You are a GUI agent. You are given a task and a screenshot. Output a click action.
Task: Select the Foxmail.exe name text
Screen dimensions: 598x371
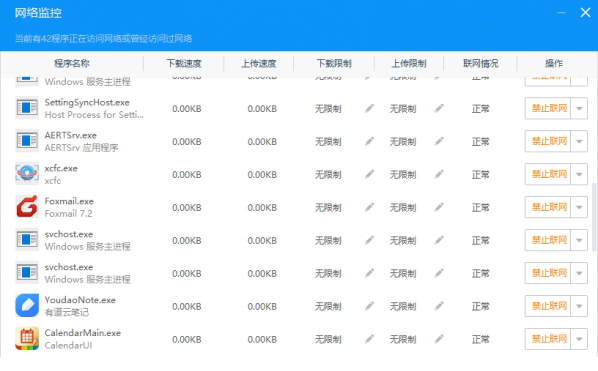coord(69,201)
